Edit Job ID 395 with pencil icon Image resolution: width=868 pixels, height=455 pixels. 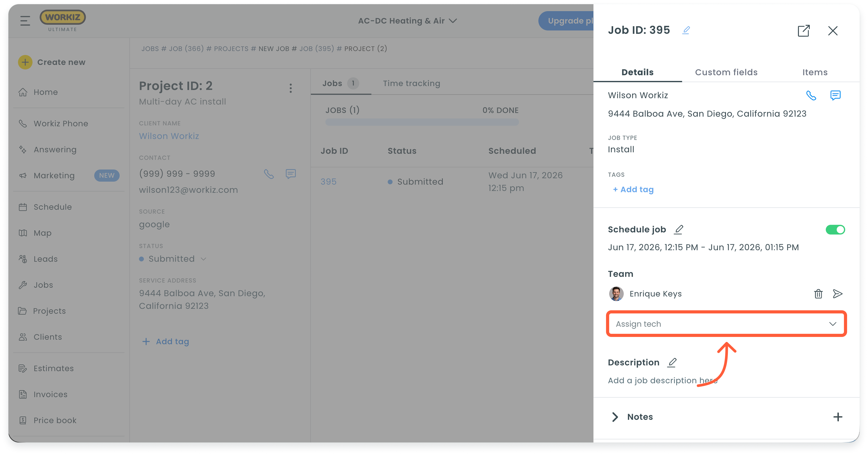click(x=686, y=30)
